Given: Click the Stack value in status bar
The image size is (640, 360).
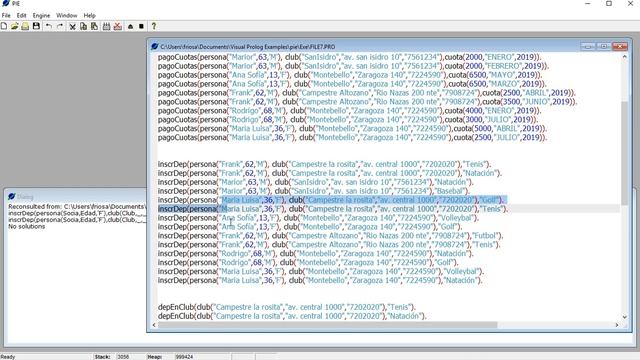Looking at the screenshot, I should [123, 357].
